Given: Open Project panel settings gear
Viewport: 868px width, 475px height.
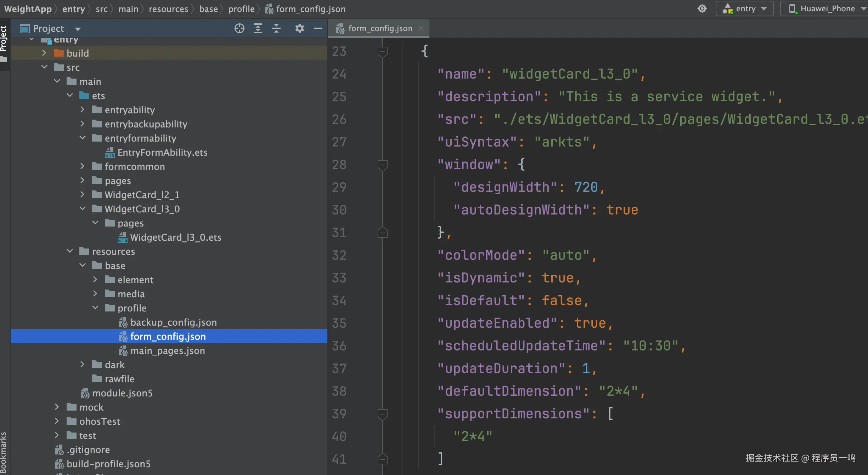Looking at the screenshot, I should tap(299, 28).
